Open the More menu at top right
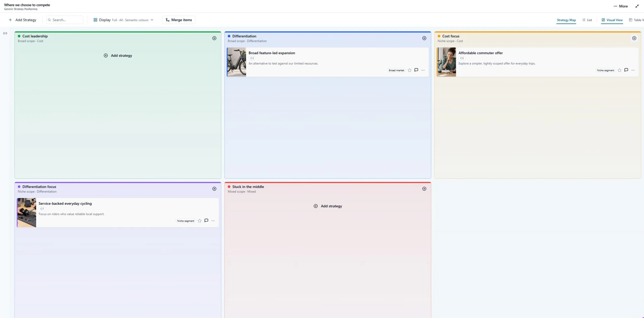This screenshot has width=644, height=318. tap(621, 6)
